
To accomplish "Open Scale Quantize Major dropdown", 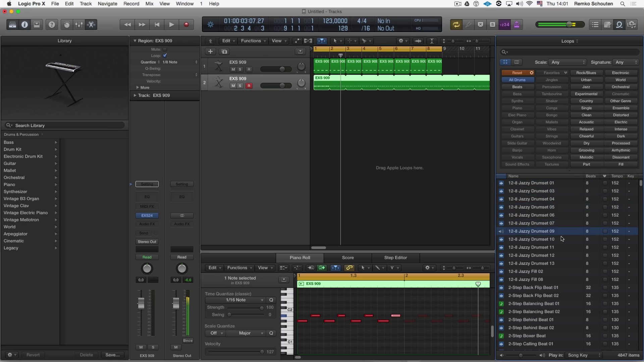I will click(x=246, y=333).
